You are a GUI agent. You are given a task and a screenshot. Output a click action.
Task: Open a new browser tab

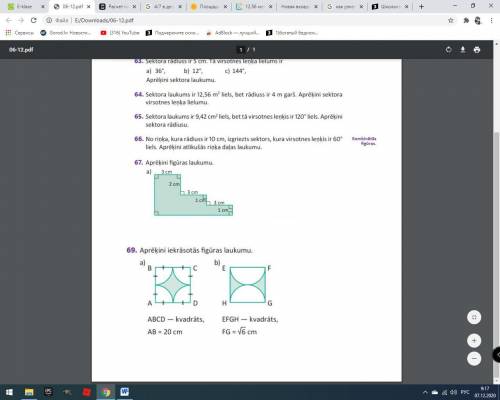(x=421, y=6)
